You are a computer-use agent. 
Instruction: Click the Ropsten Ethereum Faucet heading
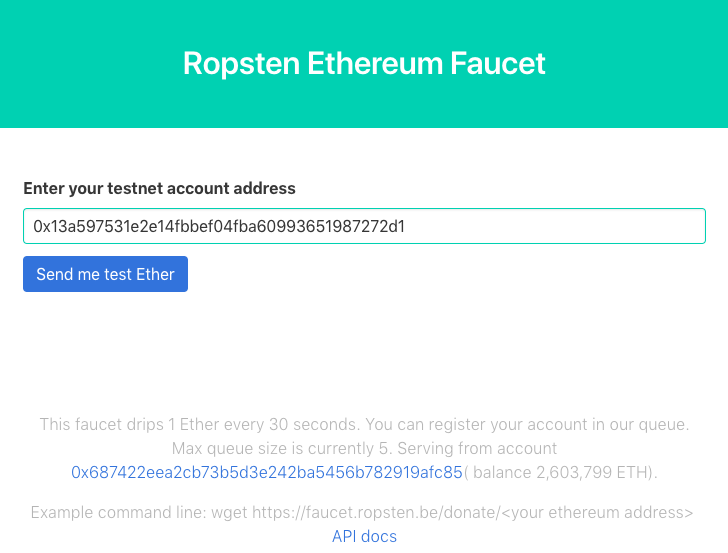click(x=364, y=64)
